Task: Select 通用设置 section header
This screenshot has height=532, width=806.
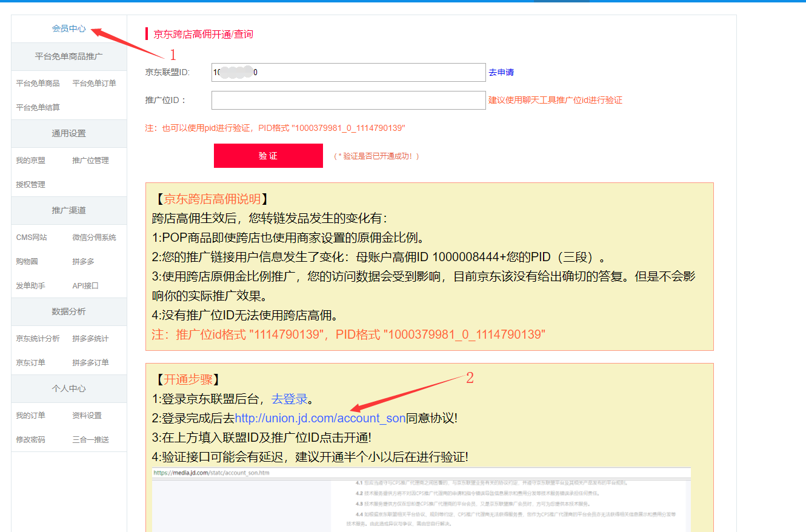Action: (x=68, y=133)
